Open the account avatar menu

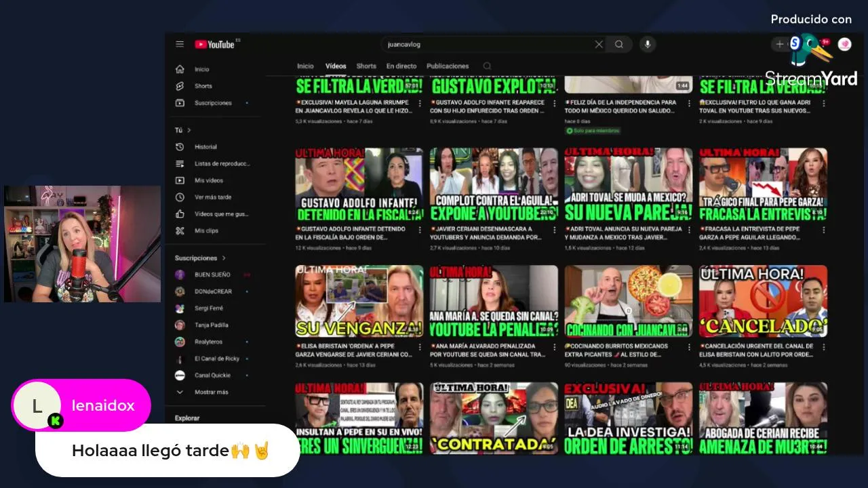click(x=845, y=44)
